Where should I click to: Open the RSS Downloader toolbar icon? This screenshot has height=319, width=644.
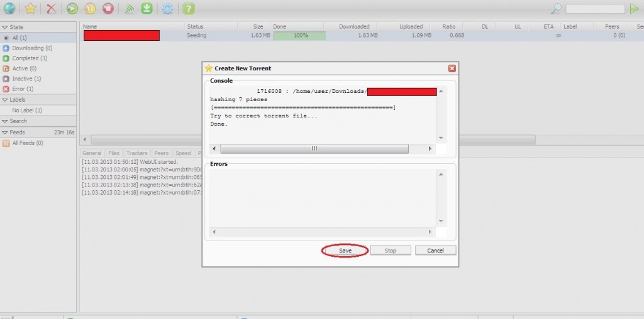tap(128, 9)
